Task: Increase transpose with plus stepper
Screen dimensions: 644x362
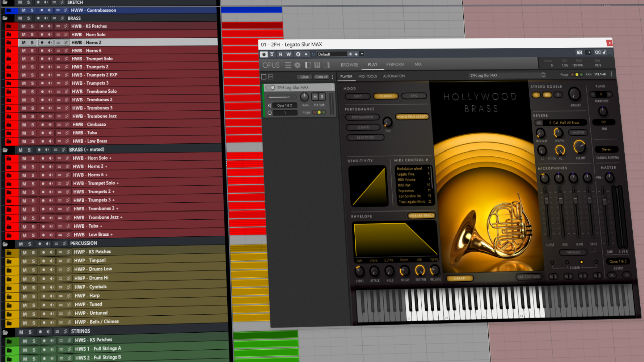Action: point(609,94)
